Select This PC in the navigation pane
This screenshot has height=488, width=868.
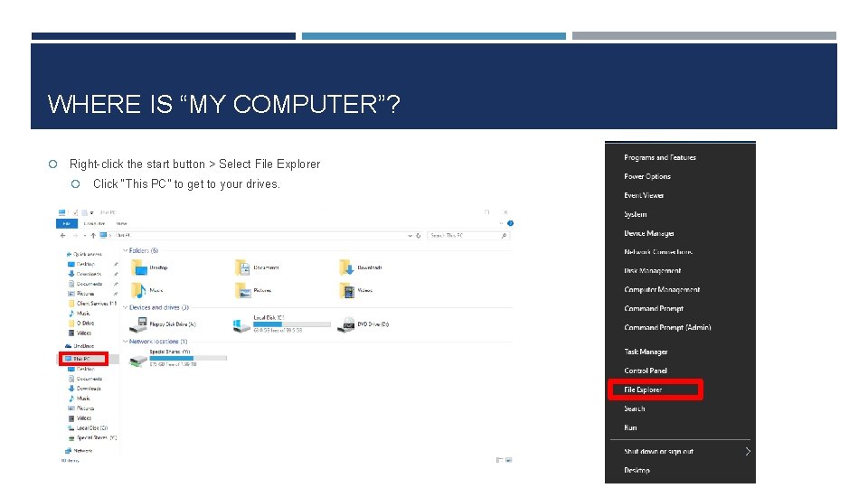pyautogui.click(x=78, y=359)
